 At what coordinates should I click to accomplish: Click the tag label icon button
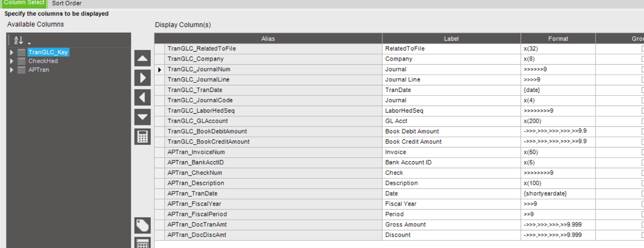[x=143, y=225]
